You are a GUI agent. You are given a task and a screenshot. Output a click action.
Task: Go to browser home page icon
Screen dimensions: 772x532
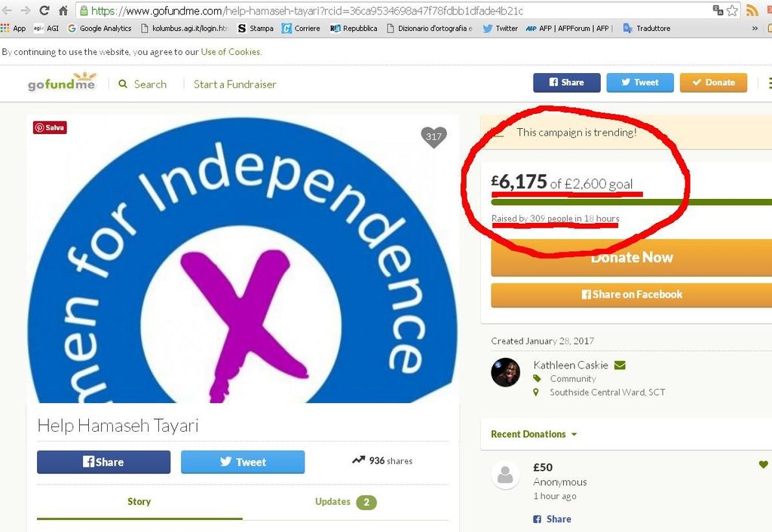pyautogui.click(x=63, y=11)
